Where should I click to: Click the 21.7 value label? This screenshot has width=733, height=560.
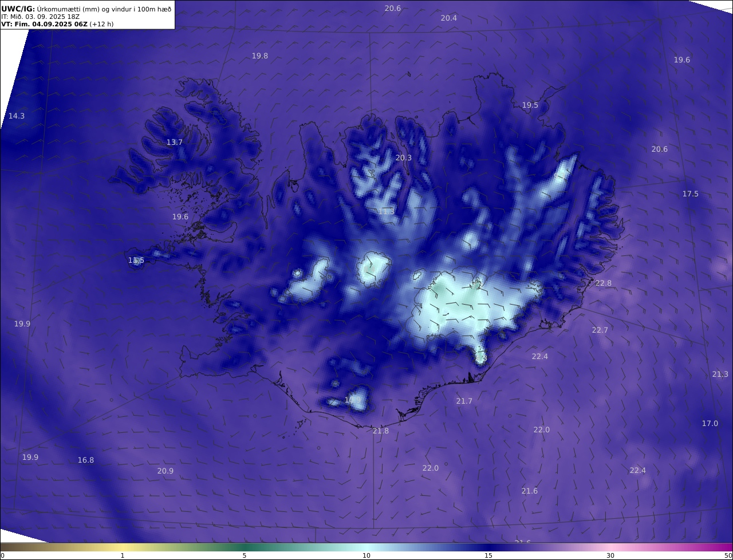[x=464, y=401]
